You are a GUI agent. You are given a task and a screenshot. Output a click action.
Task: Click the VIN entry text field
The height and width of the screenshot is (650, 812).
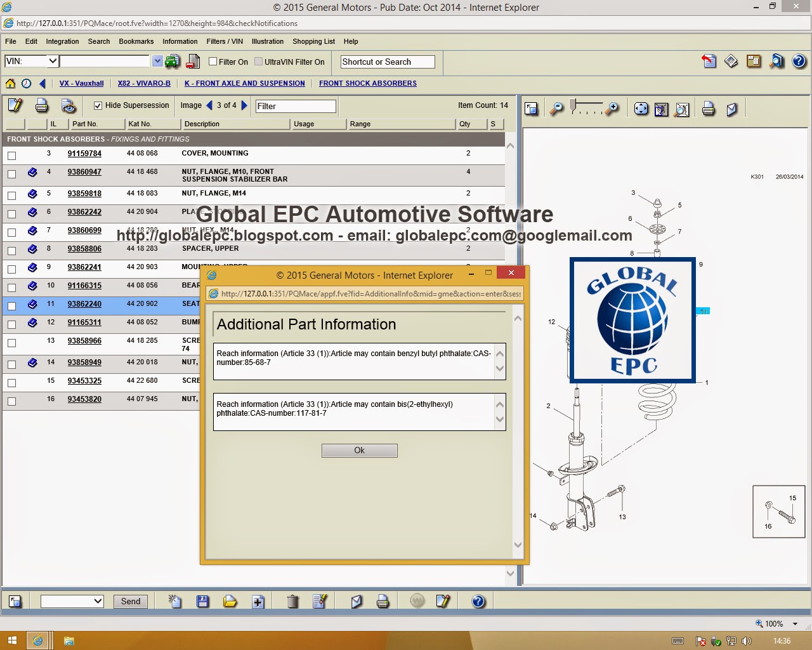click(105, 61)
